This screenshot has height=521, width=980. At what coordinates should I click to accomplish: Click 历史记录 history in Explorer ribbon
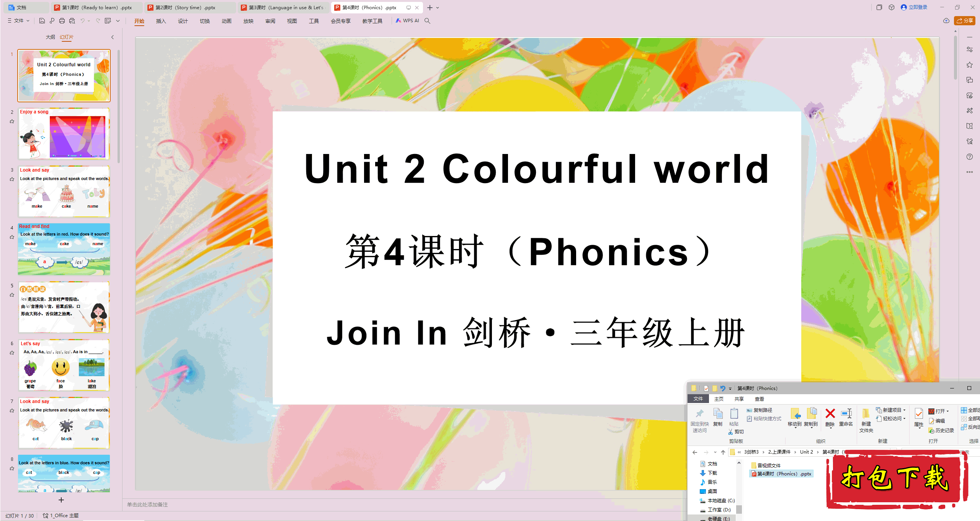[x=941, y=431]
